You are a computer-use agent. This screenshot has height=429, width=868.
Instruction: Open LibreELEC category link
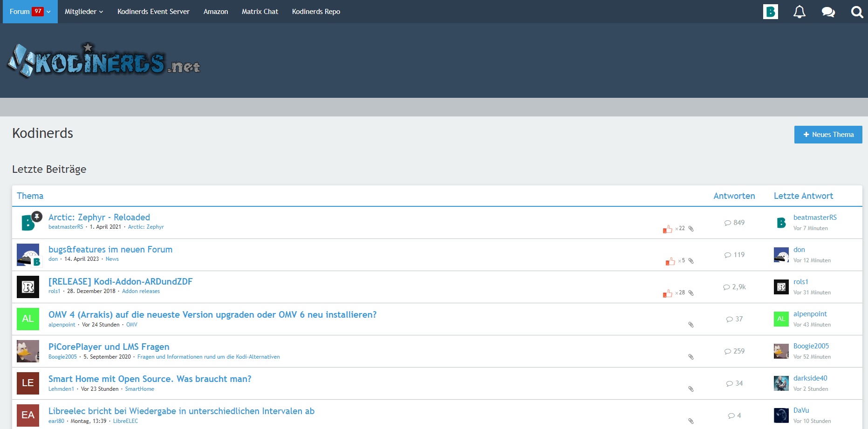(125, 421)
